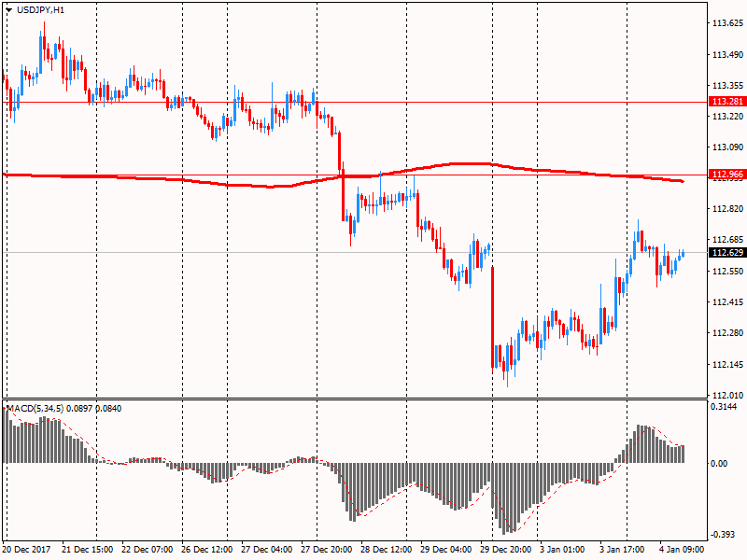Select the 113.355 price scale value

coord(727,86)
